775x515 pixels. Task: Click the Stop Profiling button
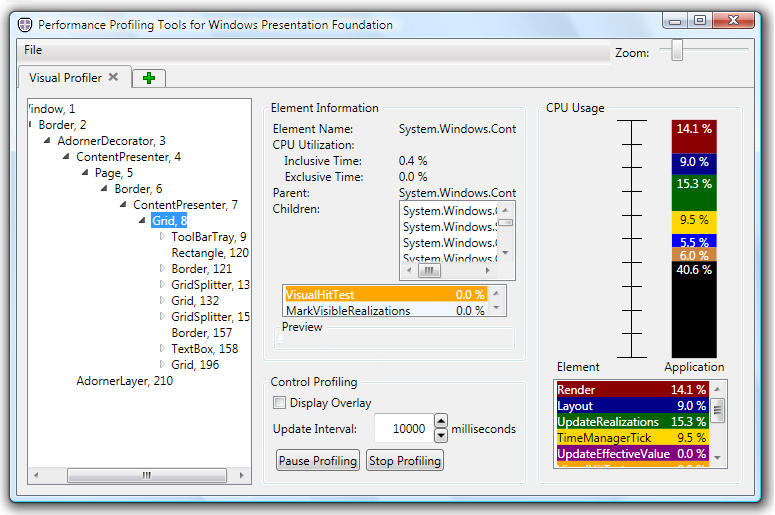pos(405,461)
